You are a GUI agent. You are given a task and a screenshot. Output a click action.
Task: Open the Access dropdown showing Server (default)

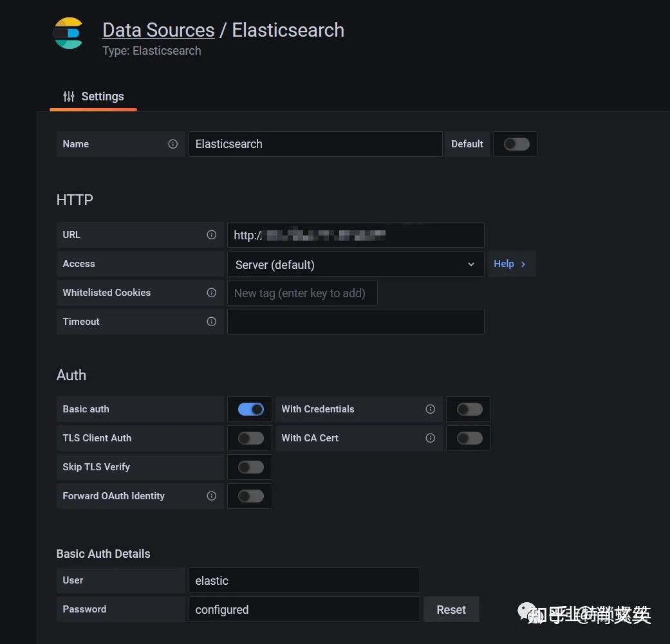[x=355, y=264]
